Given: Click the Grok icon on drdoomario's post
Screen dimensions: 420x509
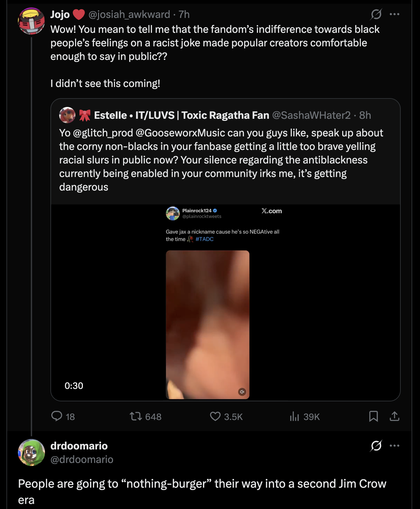Looking at the screenshot, I should pyautogui.click(x=376, y=446).
